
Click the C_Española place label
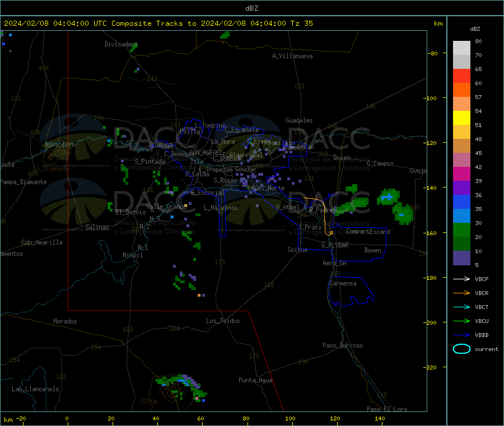pyautogui.click(x=241, y=130)
